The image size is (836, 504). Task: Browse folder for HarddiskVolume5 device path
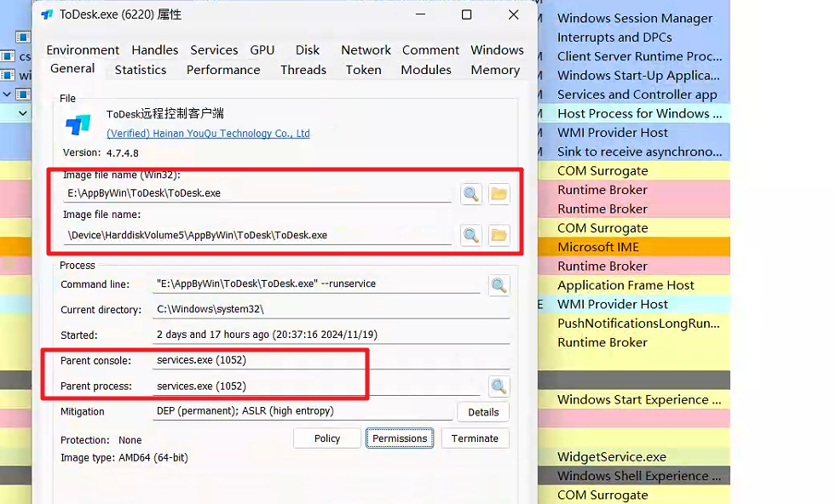coord(499,235)
